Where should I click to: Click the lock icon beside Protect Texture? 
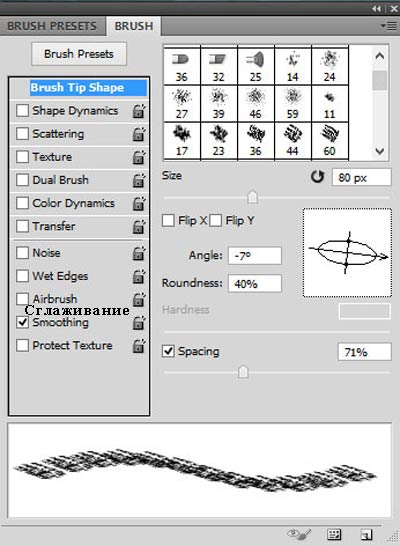139,346
